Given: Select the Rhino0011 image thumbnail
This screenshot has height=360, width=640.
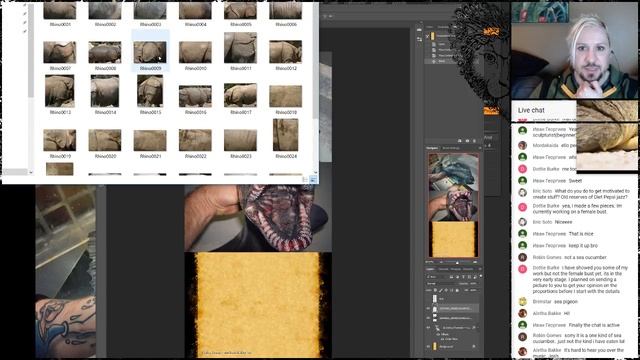Looking at the screenshot, I should [x=240, y=48].
